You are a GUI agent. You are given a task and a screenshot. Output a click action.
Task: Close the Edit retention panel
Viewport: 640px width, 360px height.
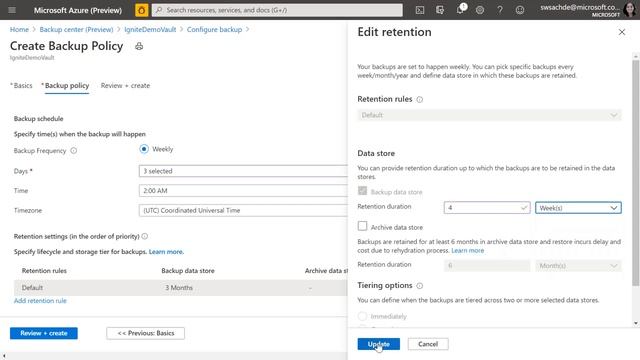(622, 32)
